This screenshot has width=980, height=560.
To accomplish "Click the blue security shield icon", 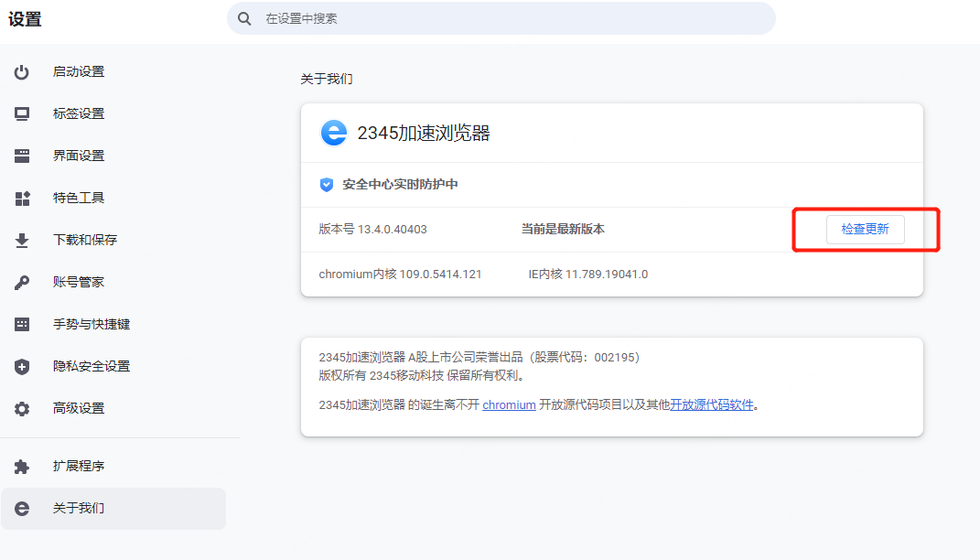I will click(326, 185).
